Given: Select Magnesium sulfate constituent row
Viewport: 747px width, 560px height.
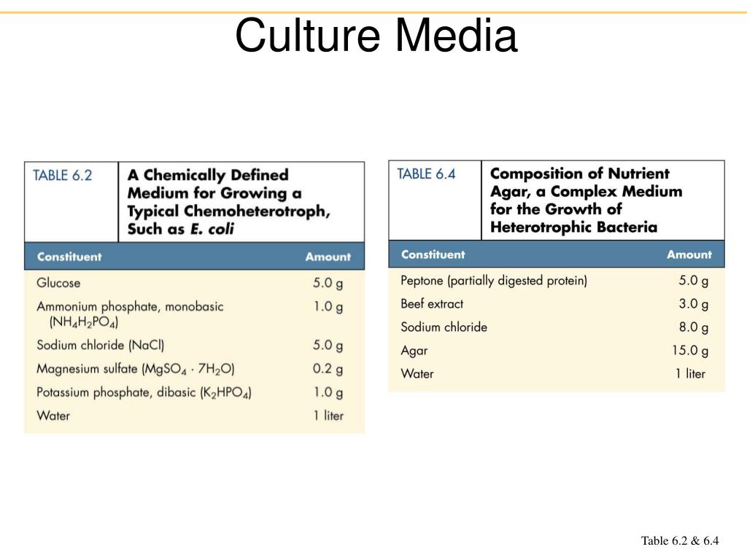Looking at the screenshot, I should [x=136, y=368].
